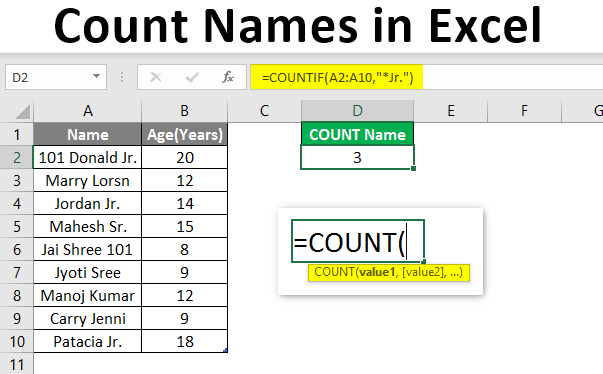Click 'value1' in COUNT function tooltip

tap(377, 272)
